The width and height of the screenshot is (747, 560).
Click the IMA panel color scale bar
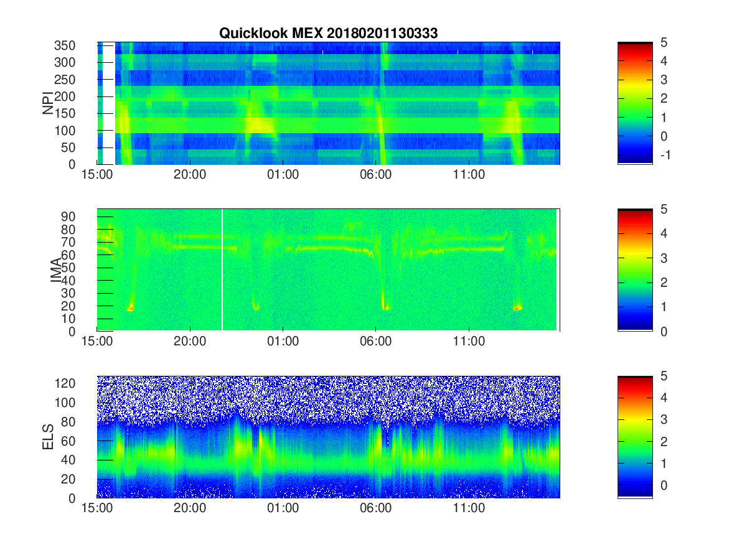click(x=635, y=270)
